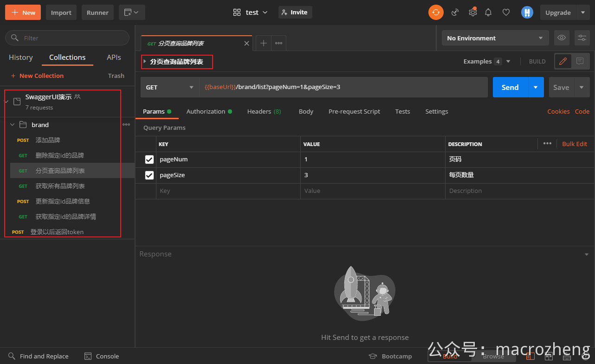Click the Import button
The width and height of the screenshot is (595, 364).
61,13
